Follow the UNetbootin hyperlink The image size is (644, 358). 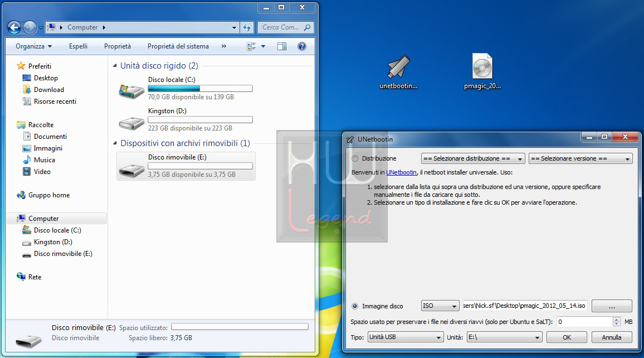pyautogui.click(x=401, y=173)
